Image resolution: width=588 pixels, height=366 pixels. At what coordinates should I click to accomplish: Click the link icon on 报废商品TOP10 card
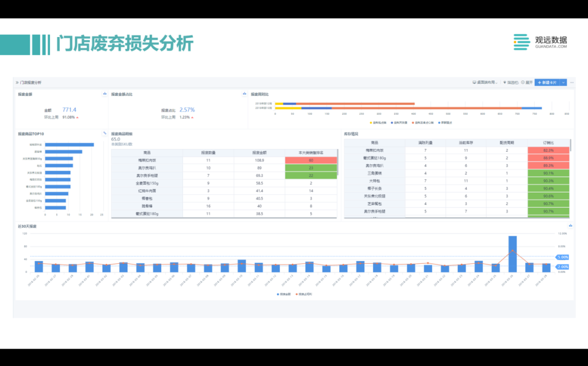[x=105, y=133]
